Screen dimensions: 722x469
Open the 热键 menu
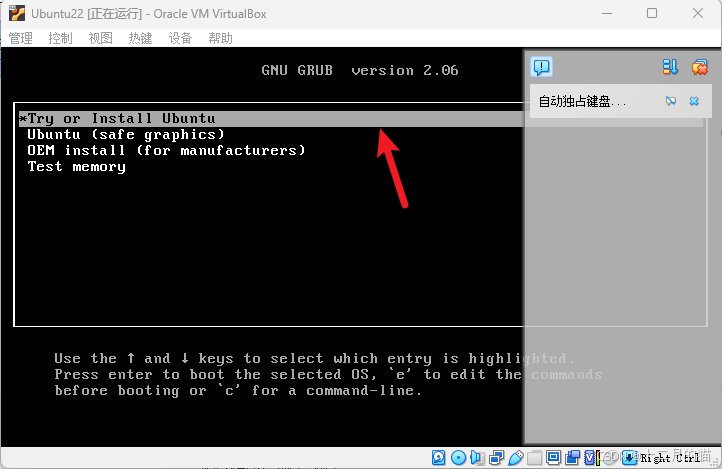(140, 38)
